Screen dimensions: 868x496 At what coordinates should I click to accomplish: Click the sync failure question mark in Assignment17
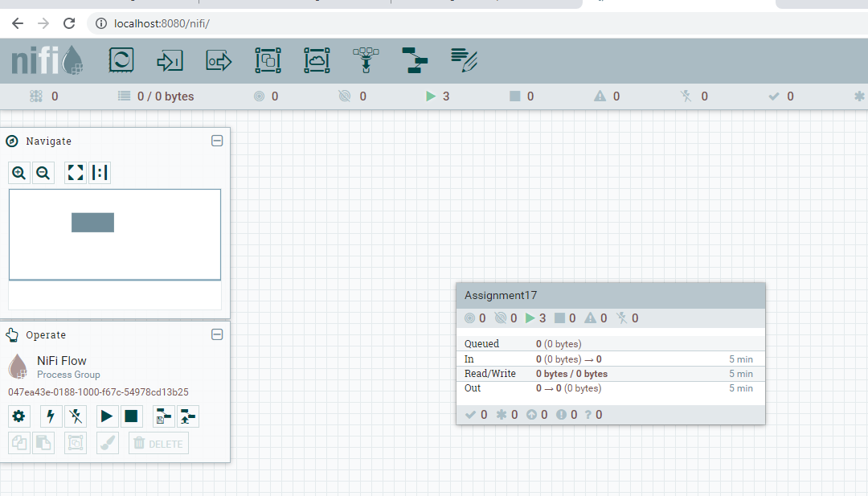pos(588,415)
